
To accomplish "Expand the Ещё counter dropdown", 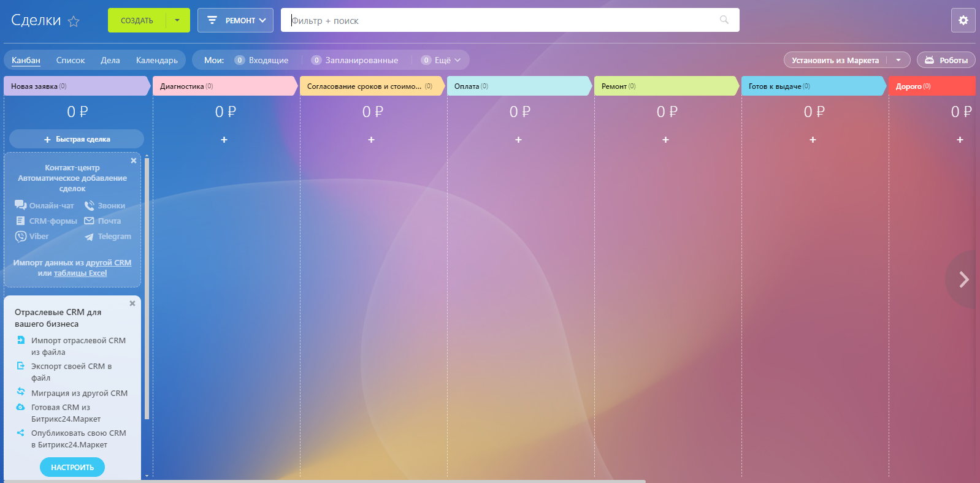I will (x=441, y=60).
